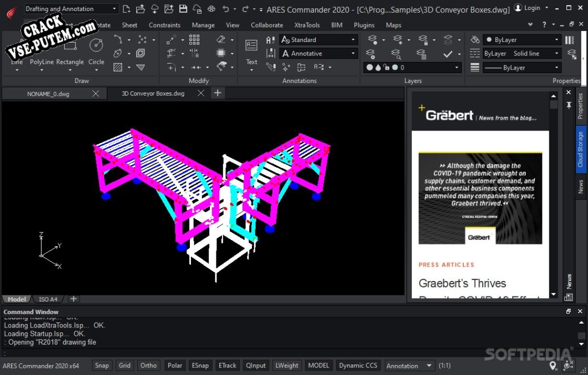The width and height of the screenshot is (588, 375).
Task: Click the Mirror tool in Modify panel
Action: click(194, 53)
